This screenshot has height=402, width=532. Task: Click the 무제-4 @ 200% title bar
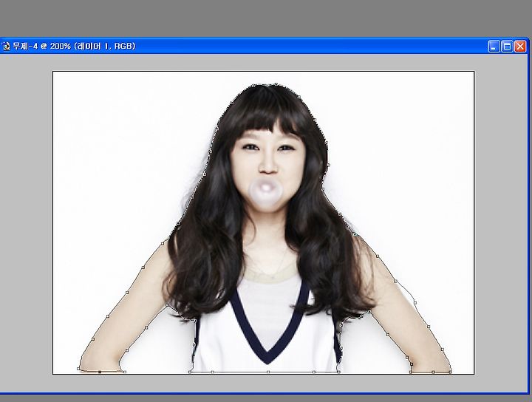264,46
